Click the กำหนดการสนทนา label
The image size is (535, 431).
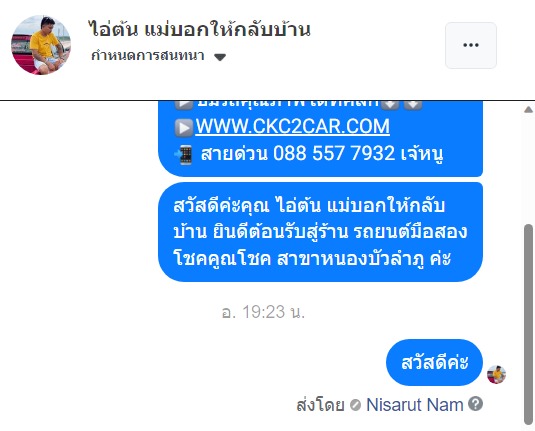pyautogui.click(x=148, y=55)
